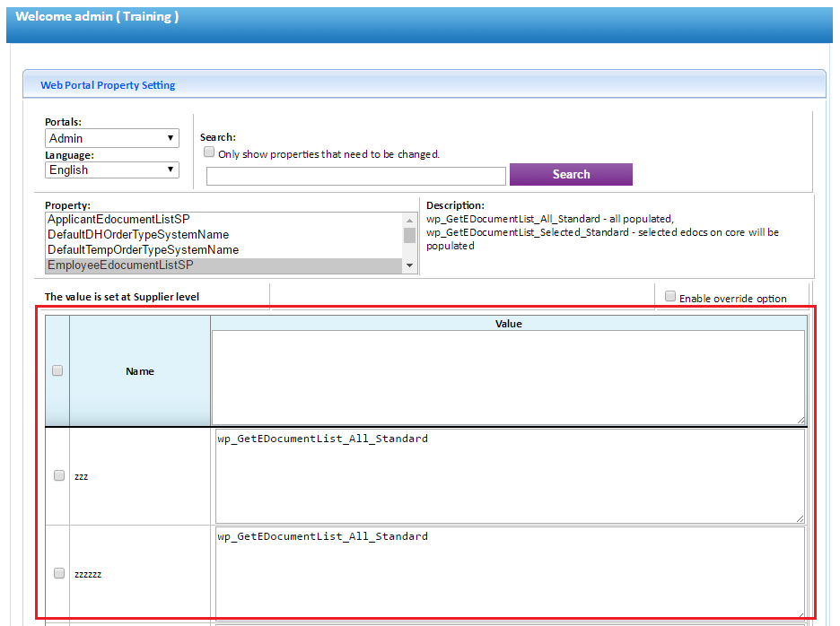This screenshot has width=840, height=626.
Task: Click the zzz name cell
Action: point(140,476)
